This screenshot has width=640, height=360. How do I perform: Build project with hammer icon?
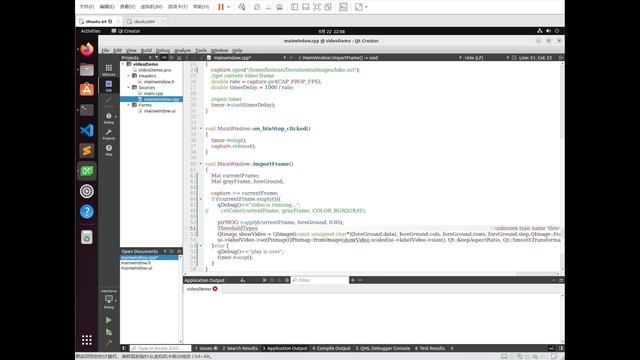point(109,343)
